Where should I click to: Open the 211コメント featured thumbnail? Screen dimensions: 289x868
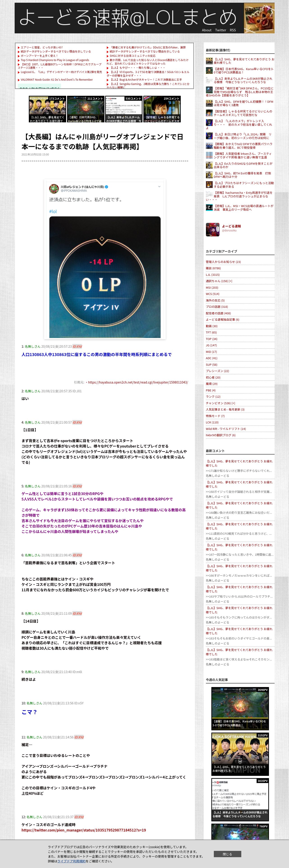(86, 109)
